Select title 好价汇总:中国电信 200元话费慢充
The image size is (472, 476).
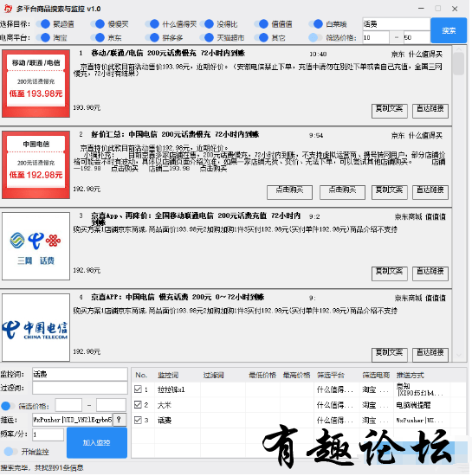tap(175, 134)
